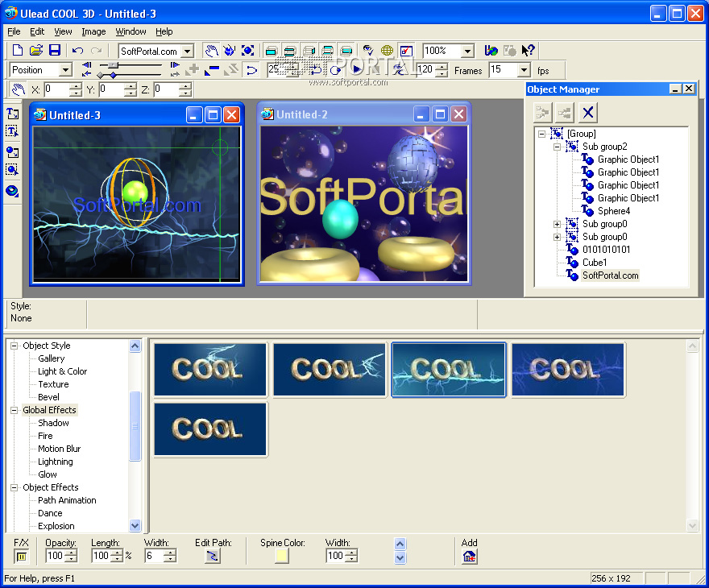Screen dimensions: 709x588
Task: Select Sphere4 in Object Manager
Action: (614, 211)
